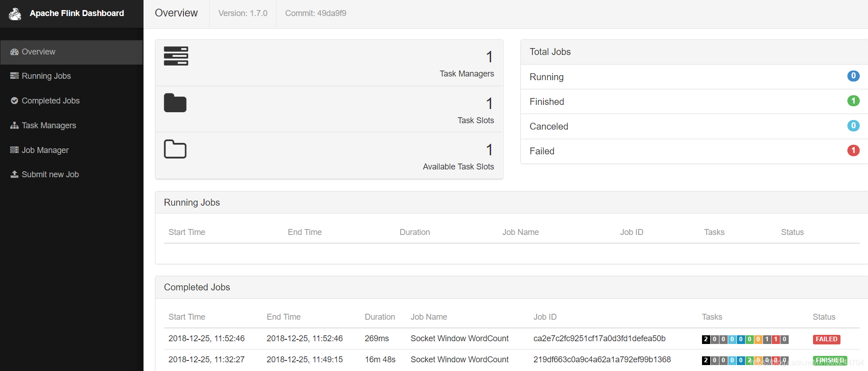Click the Status header in Completed Jobs

(824, 317)
